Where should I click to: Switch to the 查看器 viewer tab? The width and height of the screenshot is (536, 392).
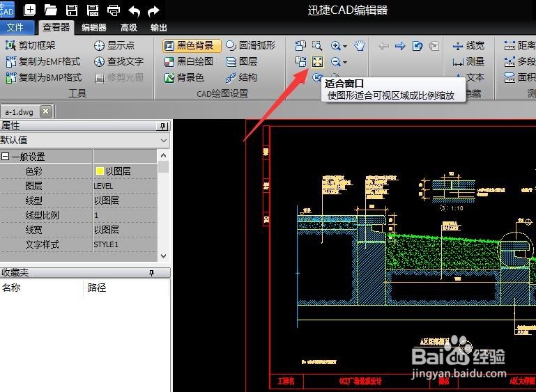[x=56, y=27]
